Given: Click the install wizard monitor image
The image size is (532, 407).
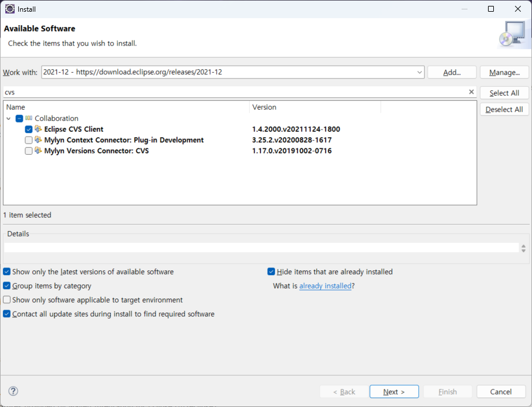Looking at the screenshot, I should pos(513,34).
